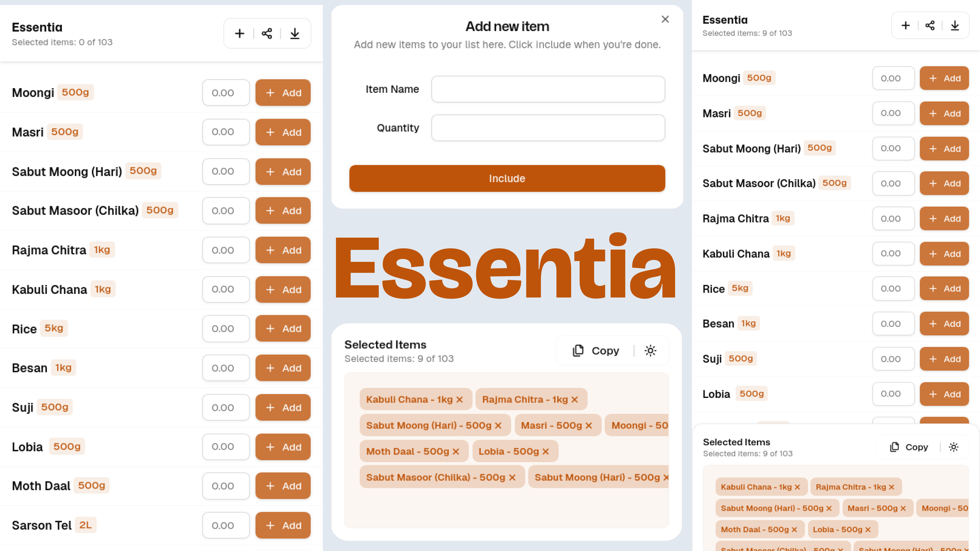The height and width of the screenshot is (551, 980).
Task: Click the price field for Rajma Chitra in left list
Action: tap(225, 250)
